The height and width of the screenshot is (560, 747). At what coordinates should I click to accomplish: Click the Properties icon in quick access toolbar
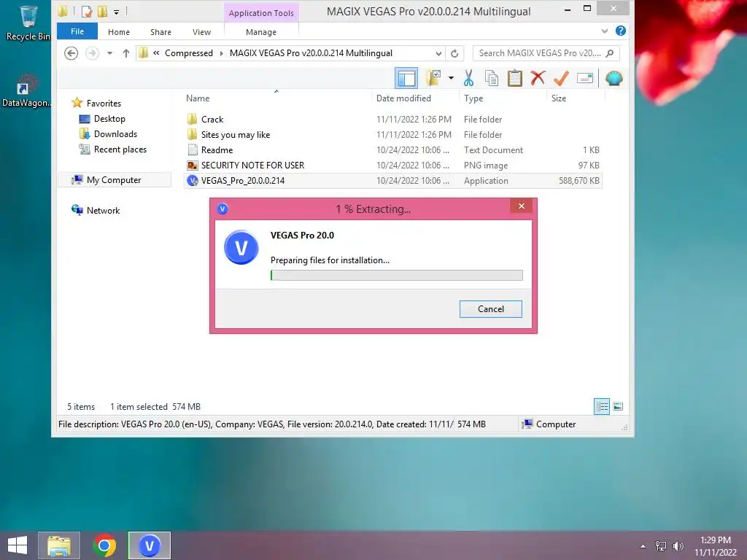click(87, 11)
